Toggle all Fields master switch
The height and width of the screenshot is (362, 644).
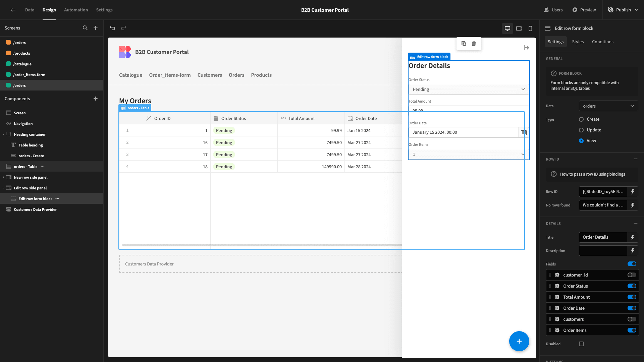632,264
